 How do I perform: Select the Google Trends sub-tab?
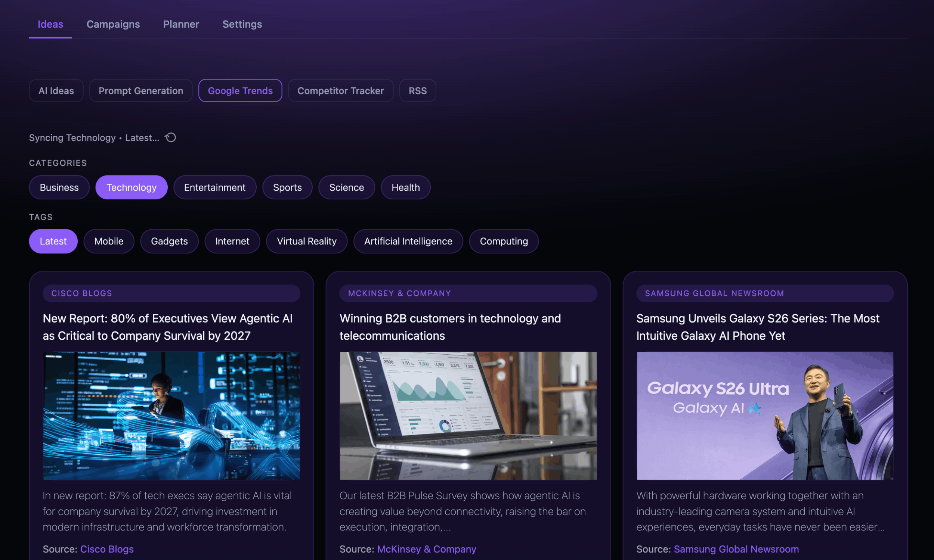tap(240, 91)
